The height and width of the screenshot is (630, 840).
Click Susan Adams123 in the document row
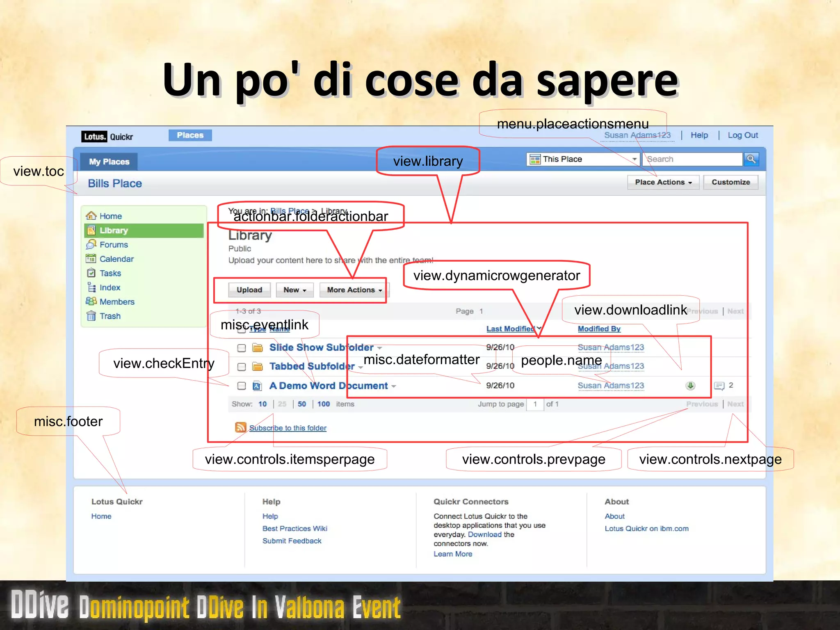click(x=611, y=386)
